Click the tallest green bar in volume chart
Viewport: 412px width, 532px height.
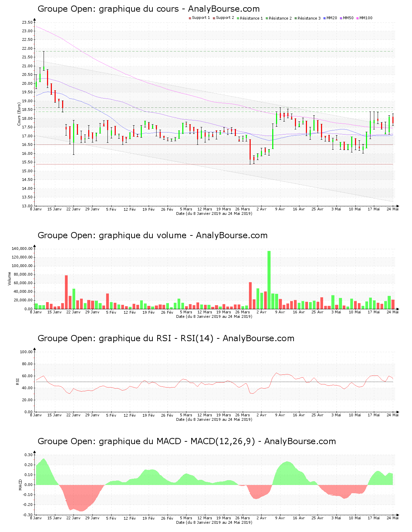[269, 280]
